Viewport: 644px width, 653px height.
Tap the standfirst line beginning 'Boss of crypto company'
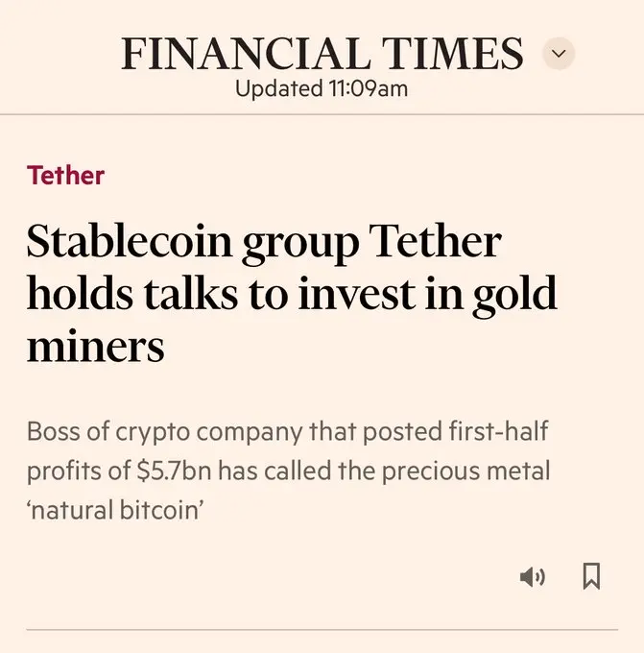click(x=287, y=431)
